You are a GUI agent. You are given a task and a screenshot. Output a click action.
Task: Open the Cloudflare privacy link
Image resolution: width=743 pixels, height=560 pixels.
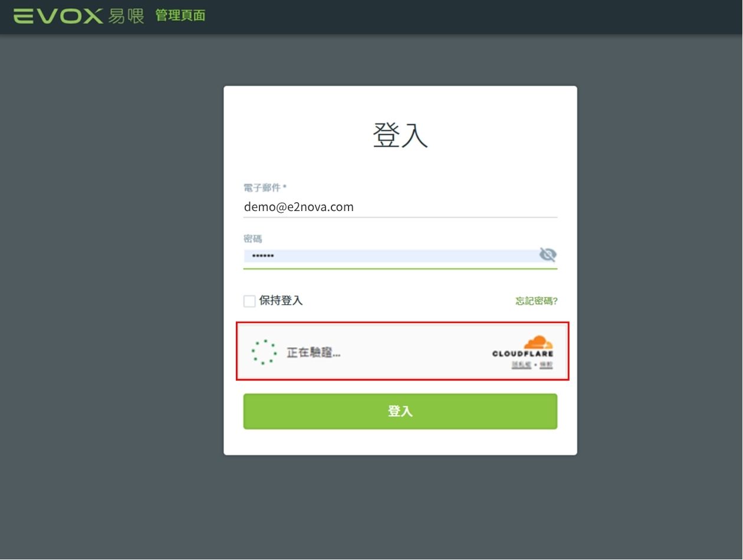521,365
